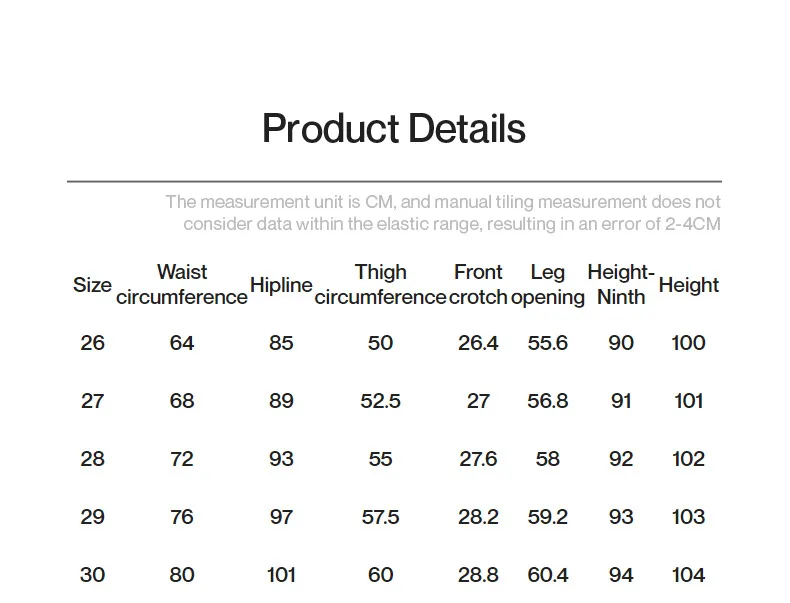Select the Size column header
This screenshot has width=790, height=603.
92,285
